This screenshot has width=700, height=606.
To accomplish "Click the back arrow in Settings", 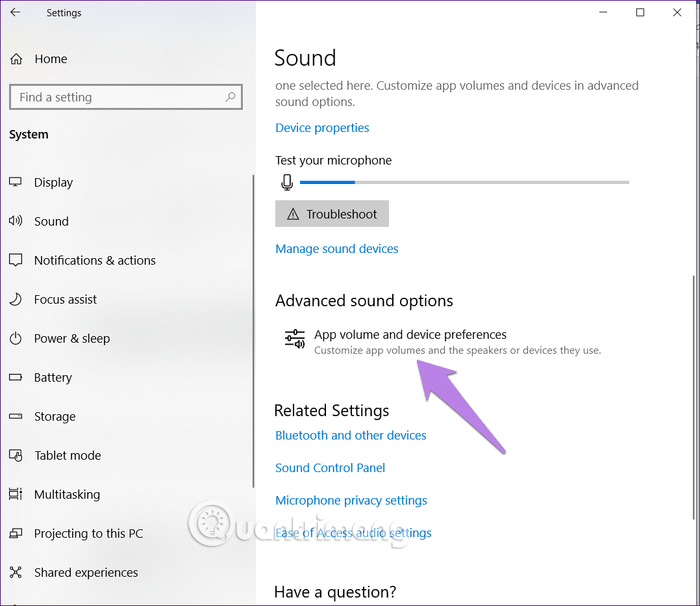I will click(x=15, y=13).
